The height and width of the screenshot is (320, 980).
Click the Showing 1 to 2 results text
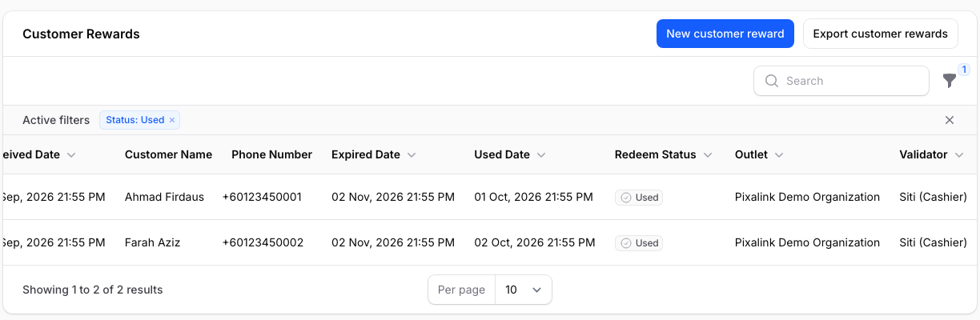[x=93, y=290]
